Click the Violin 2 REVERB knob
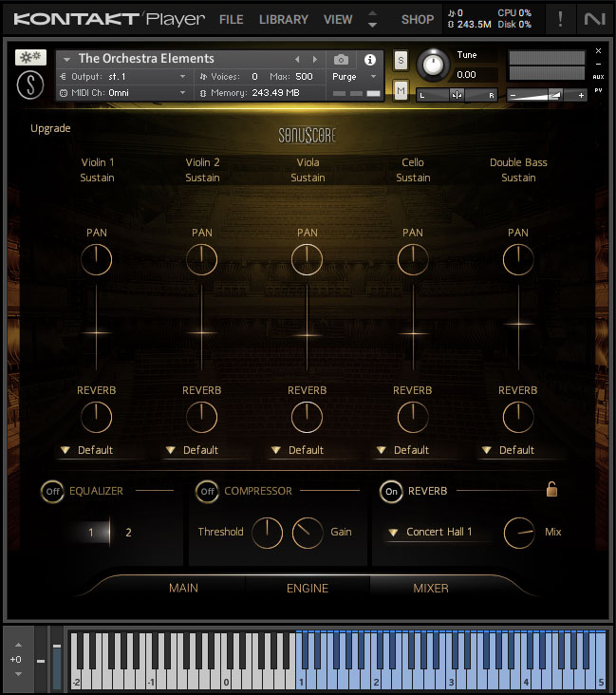The image size is (616, 695). point(201,417)
